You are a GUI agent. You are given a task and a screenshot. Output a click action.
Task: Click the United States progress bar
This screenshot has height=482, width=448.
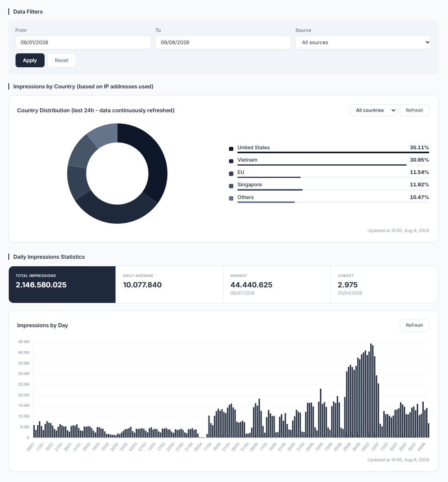click(333, 152)
